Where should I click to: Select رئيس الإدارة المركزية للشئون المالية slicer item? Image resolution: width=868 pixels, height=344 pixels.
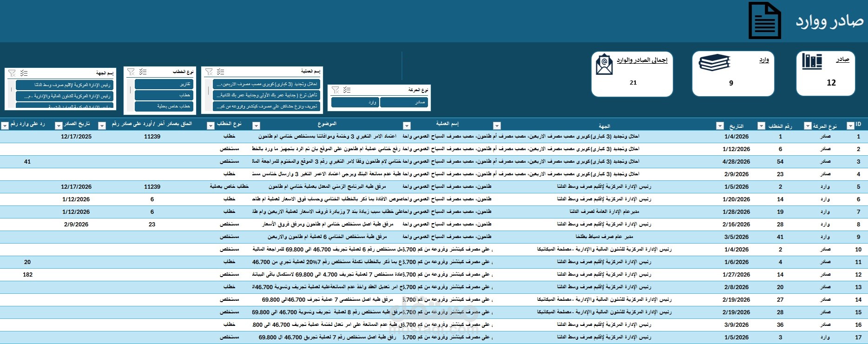tap(64, 96)
